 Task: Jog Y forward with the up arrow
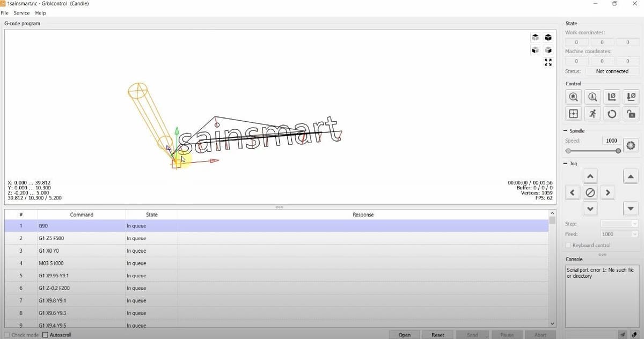pyautogui.click(x=590, y=176)
